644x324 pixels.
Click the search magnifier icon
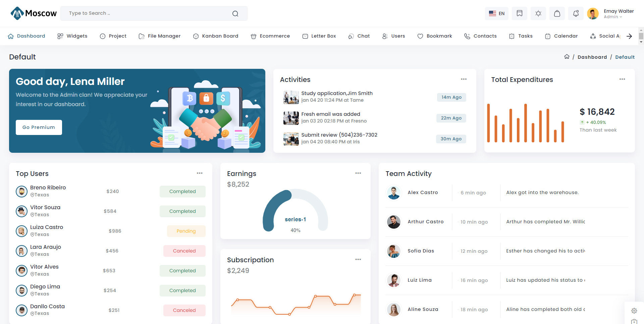(235, 13)
